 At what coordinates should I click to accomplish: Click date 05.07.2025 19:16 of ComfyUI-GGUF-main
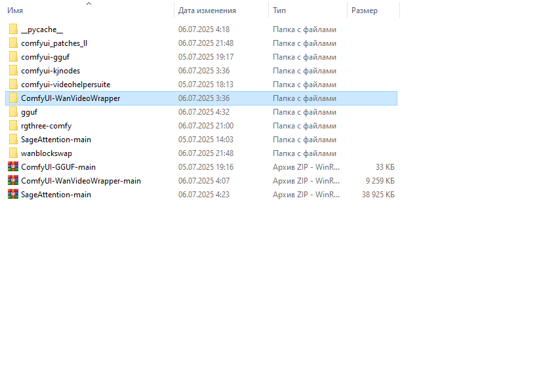tap(206, 167)
